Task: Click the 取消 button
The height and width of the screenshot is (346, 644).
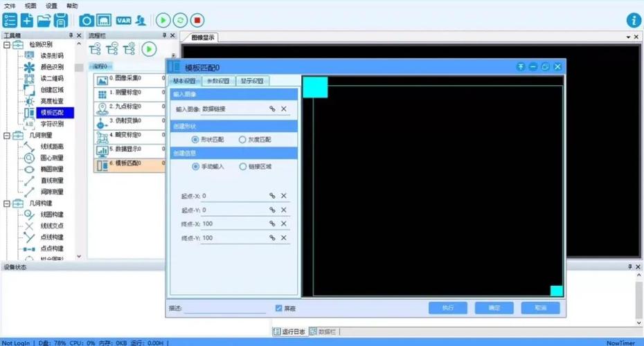Action: (541, 308)
